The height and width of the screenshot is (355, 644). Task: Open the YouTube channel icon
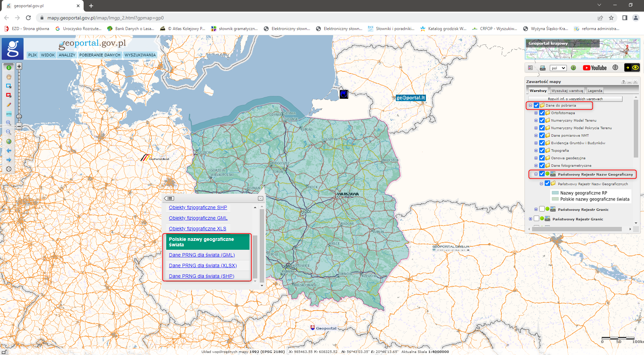click(595, 68)
